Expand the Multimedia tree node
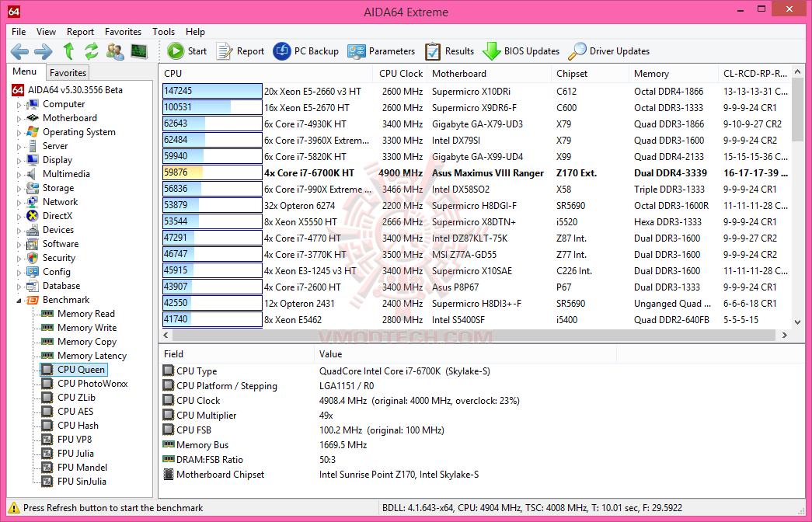Image resolution: width=812 pixels, height=522 pixels. click(x=19, y=175)
